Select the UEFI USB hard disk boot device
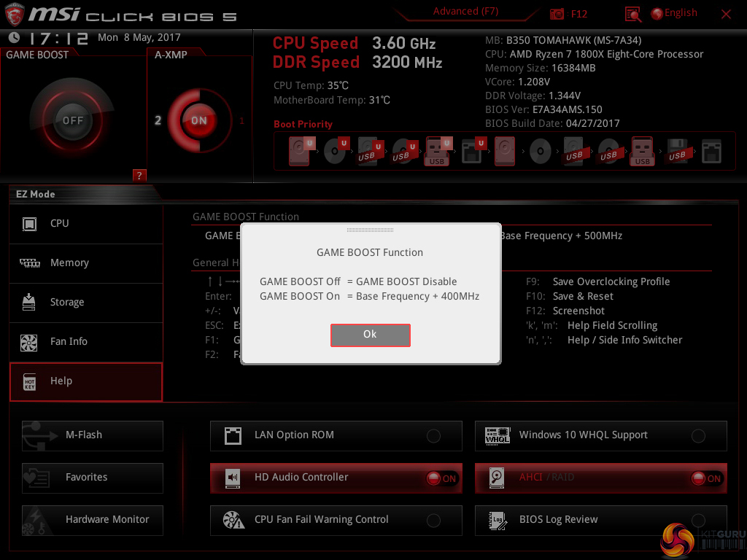This screenshot has width=747, height=560. (370, 151)
